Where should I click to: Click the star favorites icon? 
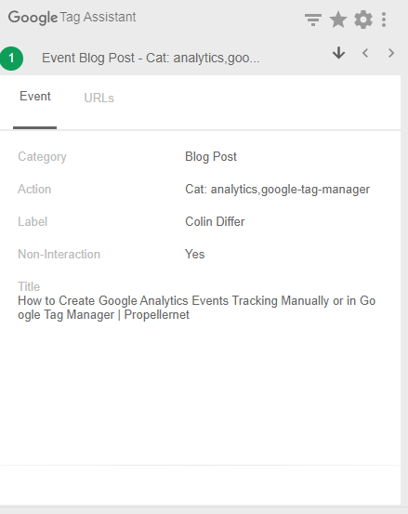coord(338,20)
